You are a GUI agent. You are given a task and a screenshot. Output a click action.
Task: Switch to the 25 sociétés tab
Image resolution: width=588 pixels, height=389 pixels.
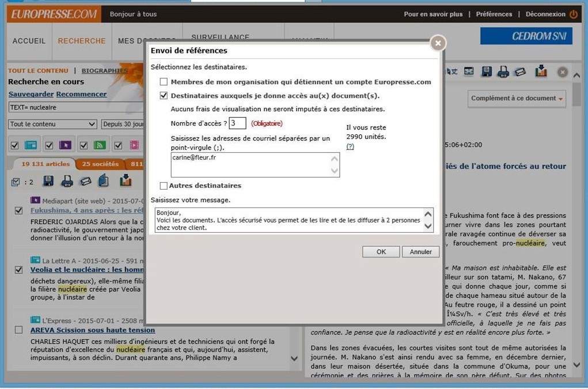click(100, 164)
